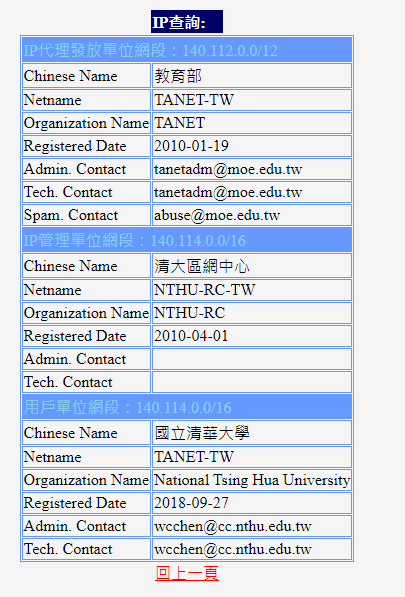Screen dimensions: 405x597
Task: Select tanetadm@moe.edu.tw in Admin. Contact row
Action: pos(228,169)
